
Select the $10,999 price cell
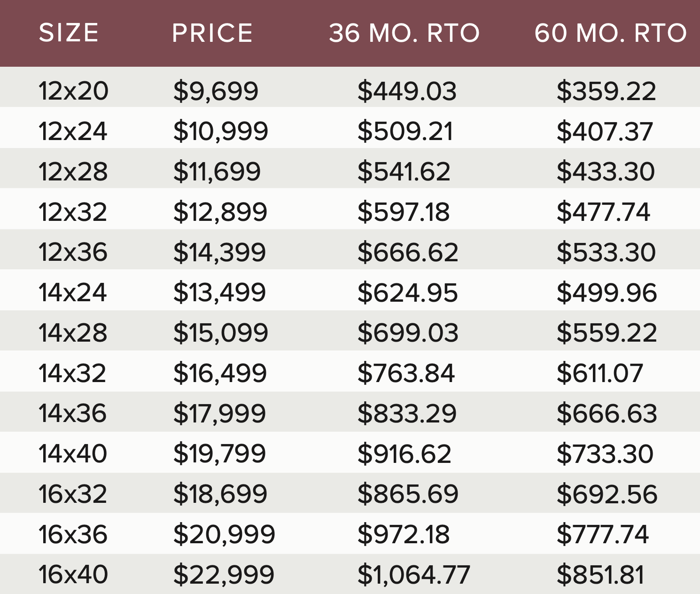[220, 131]
